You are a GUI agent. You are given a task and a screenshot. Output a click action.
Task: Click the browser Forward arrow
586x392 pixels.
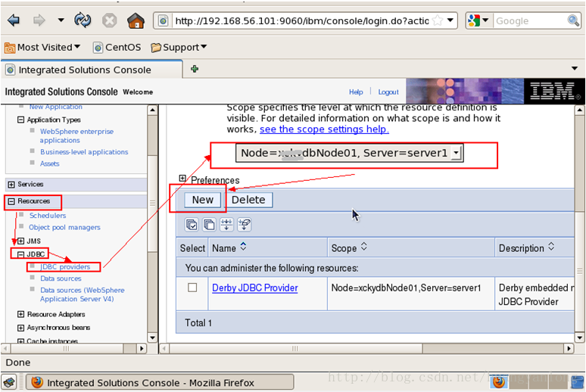click(x=39, y=20)
